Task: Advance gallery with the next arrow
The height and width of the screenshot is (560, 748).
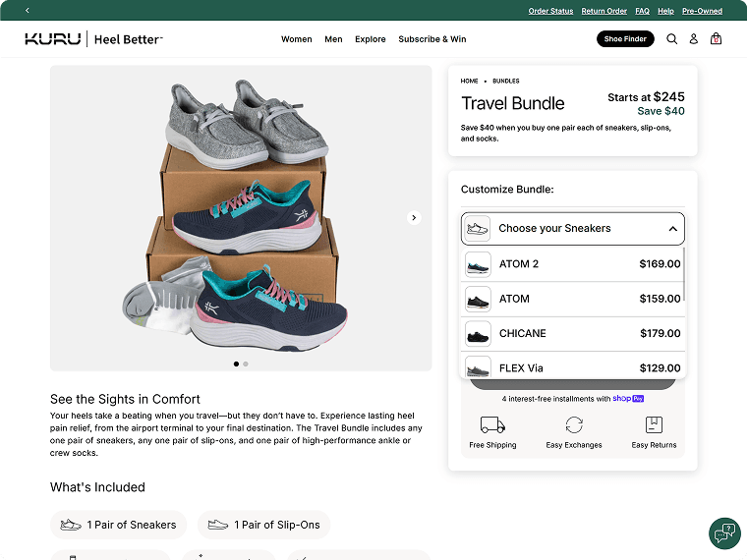Action: click(414, 217)
